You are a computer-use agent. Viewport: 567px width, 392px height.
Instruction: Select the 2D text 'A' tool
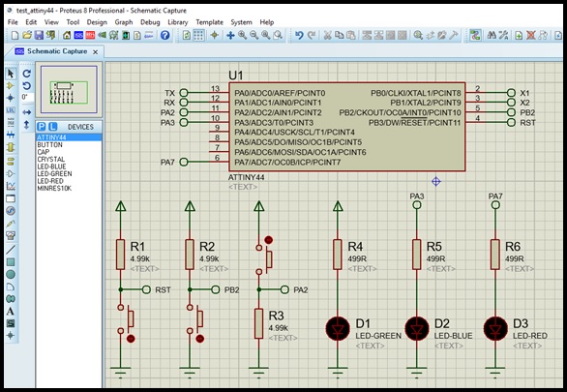(11, 311)
